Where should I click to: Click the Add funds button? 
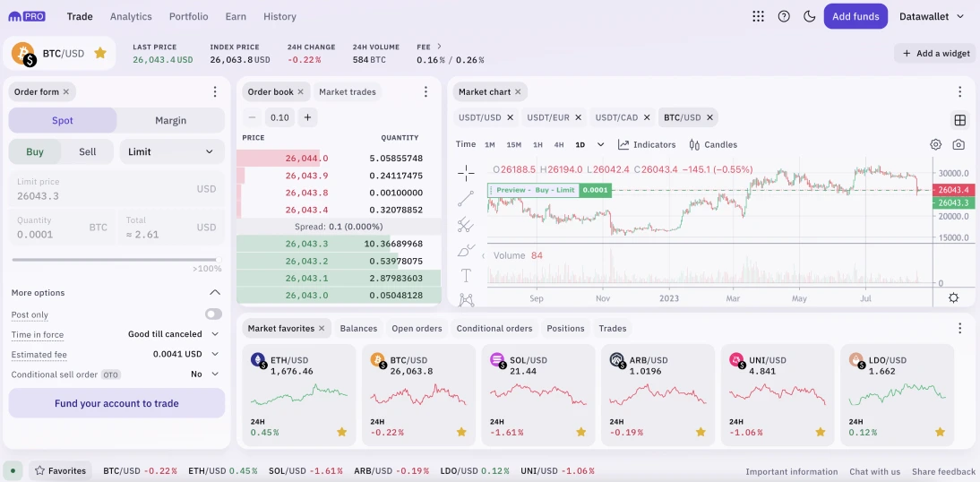[x=855, y=16]
